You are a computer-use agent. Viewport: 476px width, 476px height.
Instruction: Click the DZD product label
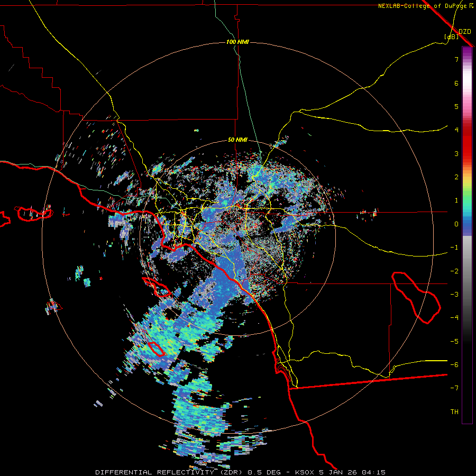click(464, 32)
